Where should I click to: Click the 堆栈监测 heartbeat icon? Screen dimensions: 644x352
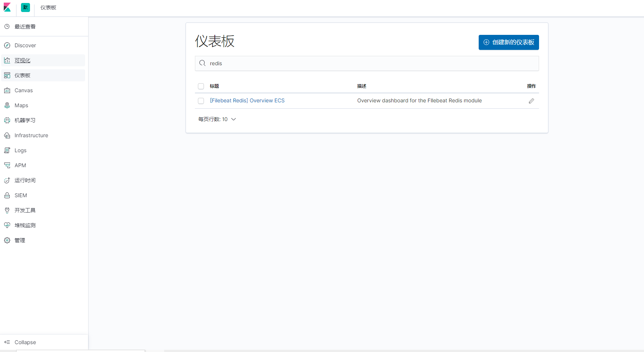(x=7, y=225)
